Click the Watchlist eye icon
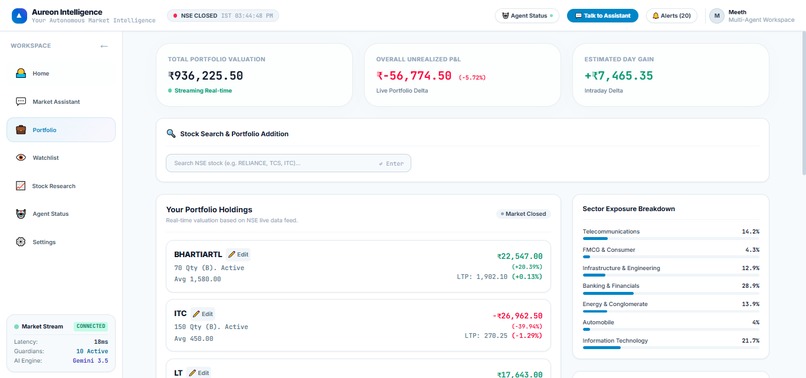This screenshot has height=378, width=806. pyautogui.click(x=21, y=157)
